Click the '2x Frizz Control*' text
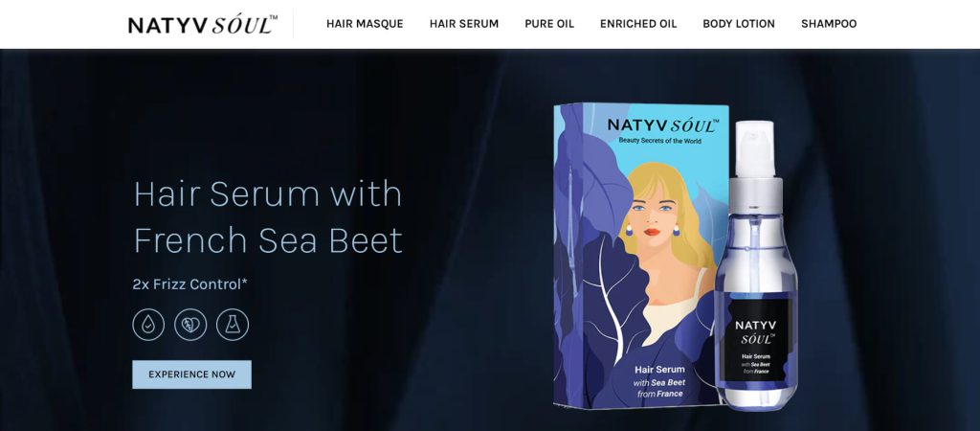Screen dimensions: 980x431 pyautogui.click(x=190, y=284)
